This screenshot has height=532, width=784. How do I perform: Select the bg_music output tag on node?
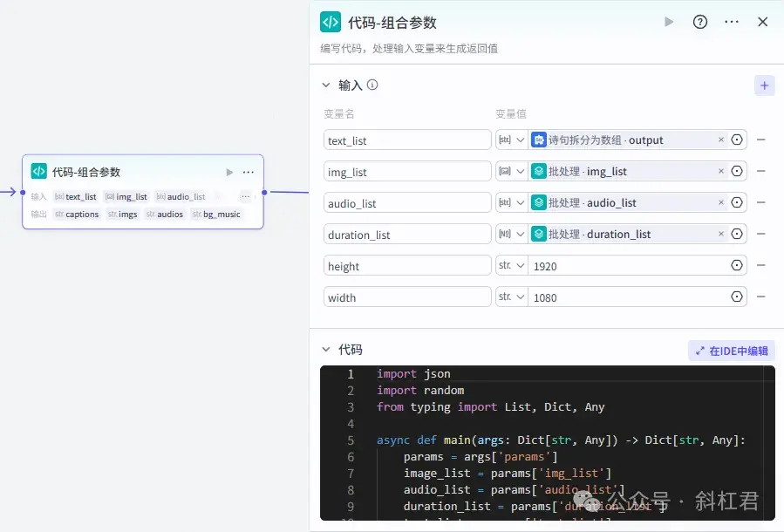[x=216, y=214]
